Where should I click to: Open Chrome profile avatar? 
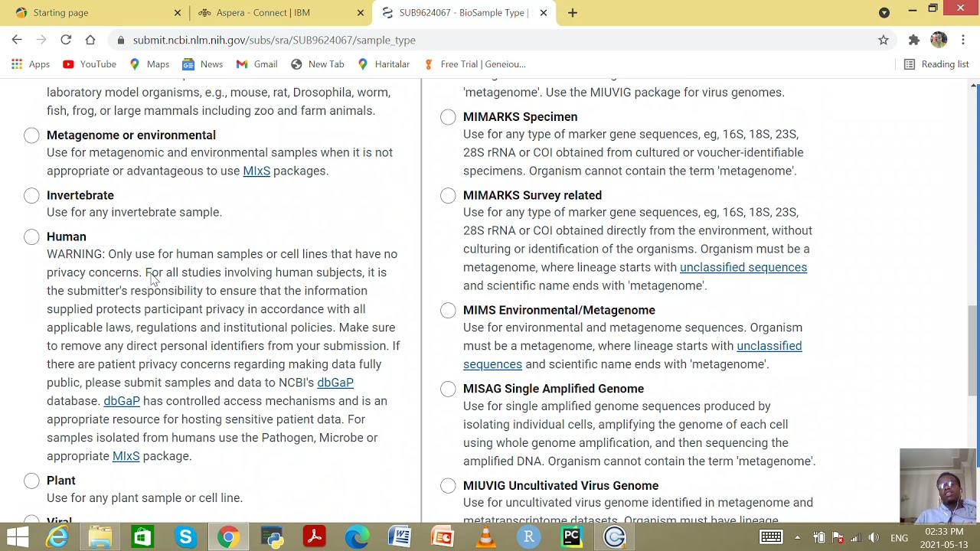(939, 40)
